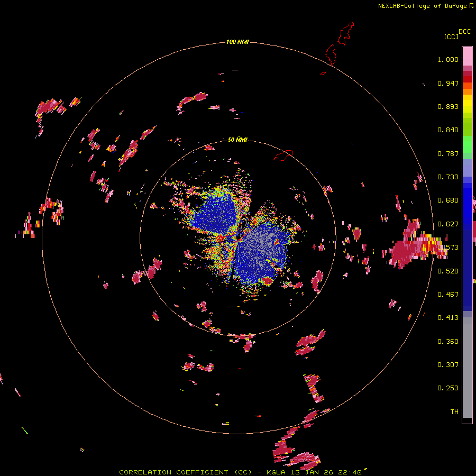This screenshot has height=476, width=476.
Task: Click the 0.627 color scale value
Action: (x=448, y=224)
